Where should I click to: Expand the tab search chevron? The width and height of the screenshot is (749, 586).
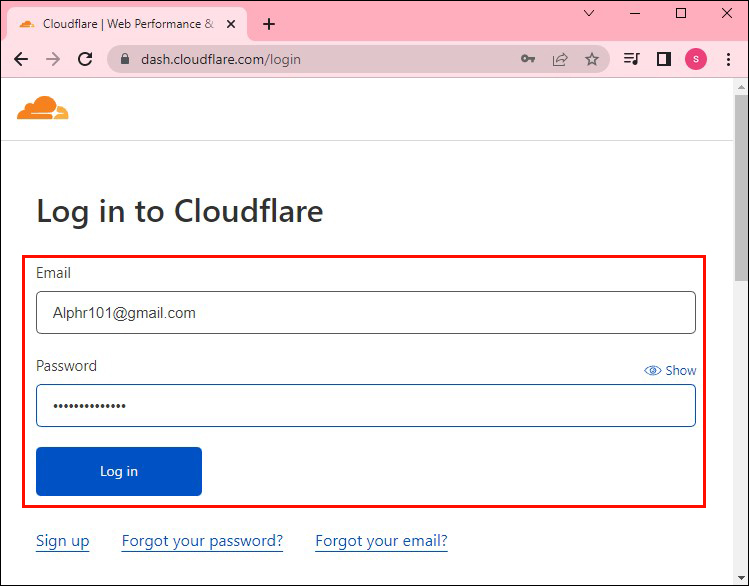tap(589, 14)
